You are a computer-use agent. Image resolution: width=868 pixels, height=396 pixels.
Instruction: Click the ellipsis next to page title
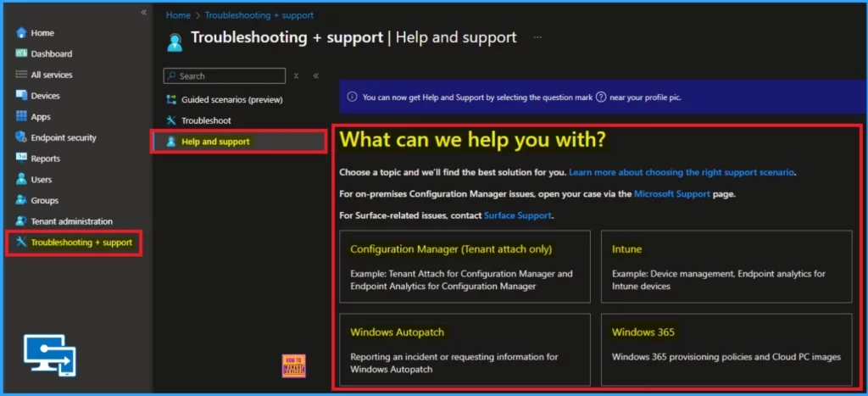pos(537,37)
